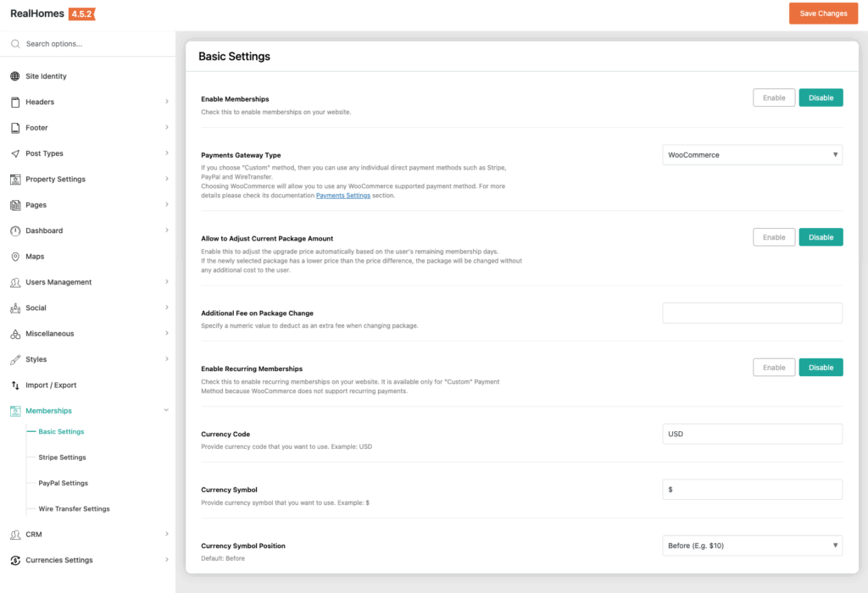The width and height of the screenshot is (868, 593).
Task: Click the Social sidebar icon
Action: coord(15,308)
